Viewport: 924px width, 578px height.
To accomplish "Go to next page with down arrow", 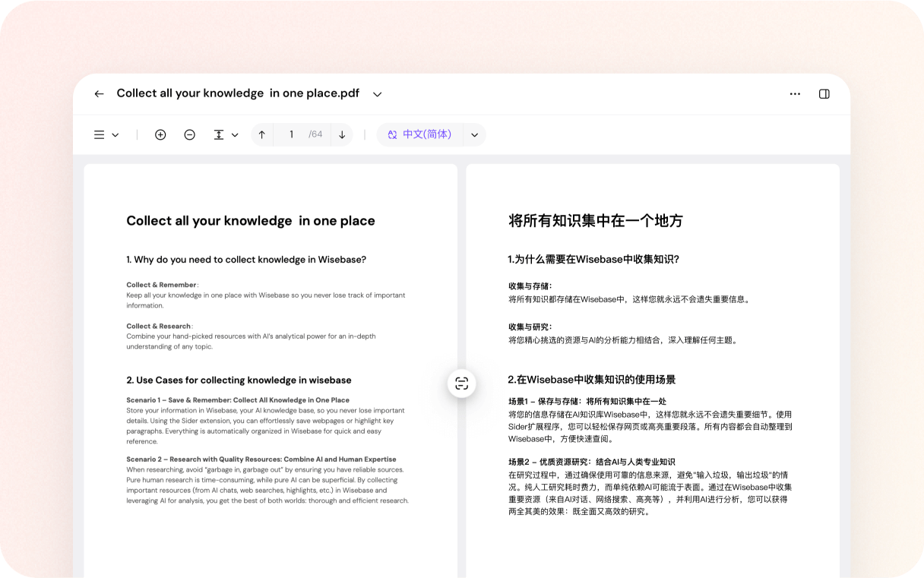I will coord(342,134).
